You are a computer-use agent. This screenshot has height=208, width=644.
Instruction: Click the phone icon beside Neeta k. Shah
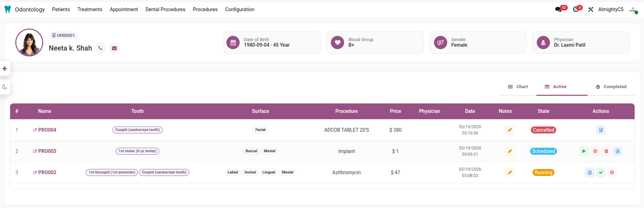pyautogui.click(x=100, y=48)
